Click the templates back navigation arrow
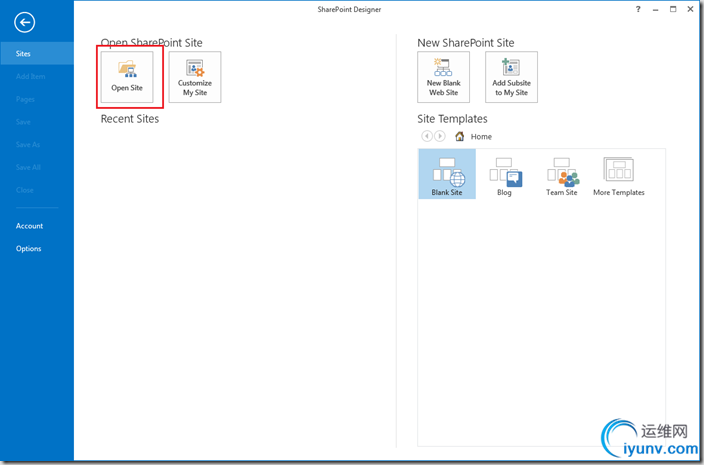The height and width of the screenshot is (465, 704). 427,136
